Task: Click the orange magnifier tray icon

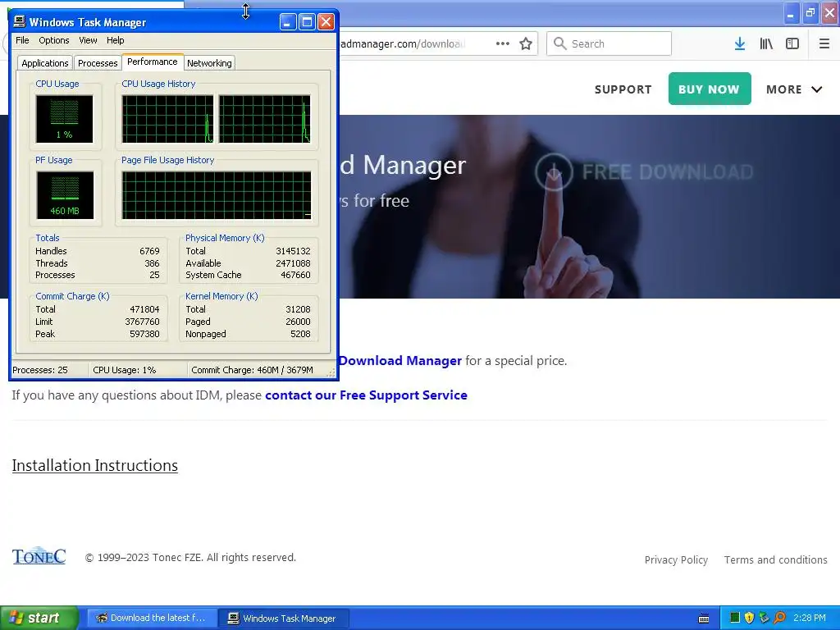Action: (779, 618)
